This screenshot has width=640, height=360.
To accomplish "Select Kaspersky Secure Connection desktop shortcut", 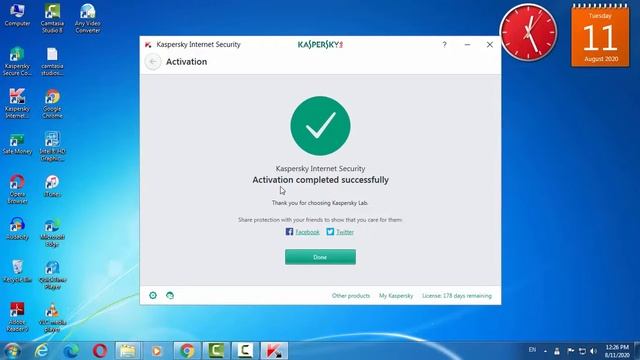I will point(17,61).
